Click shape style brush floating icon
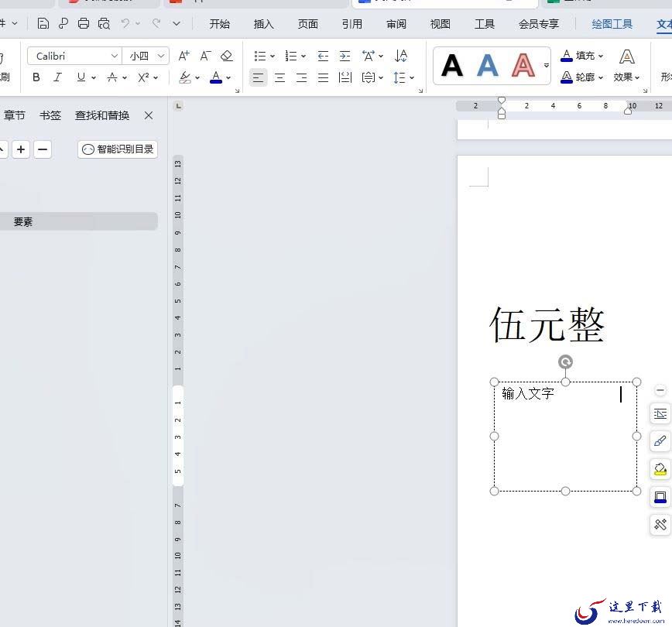The width and height of the screenshot is (672, 627). pos(660,441)
